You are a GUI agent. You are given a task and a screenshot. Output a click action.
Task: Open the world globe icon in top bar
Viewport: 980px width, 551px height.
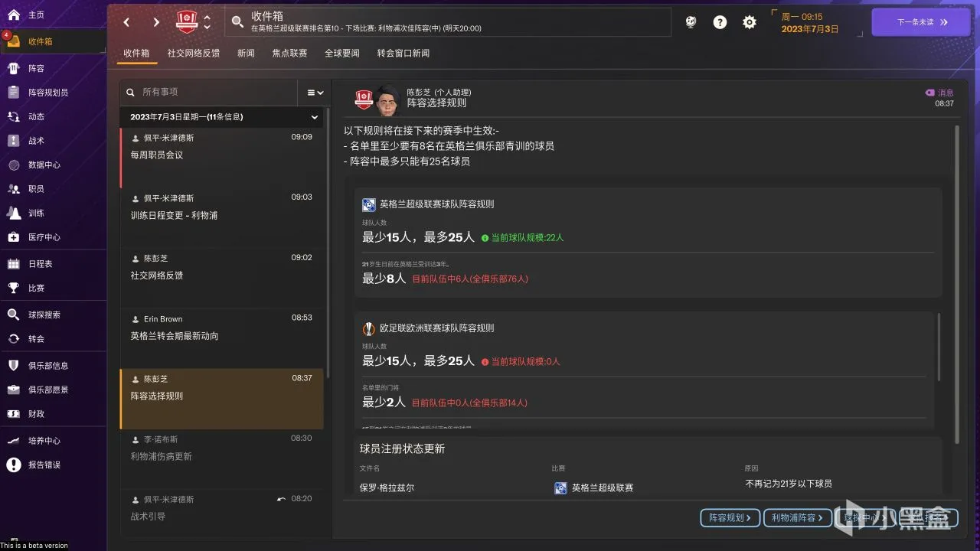click(691, 22)
